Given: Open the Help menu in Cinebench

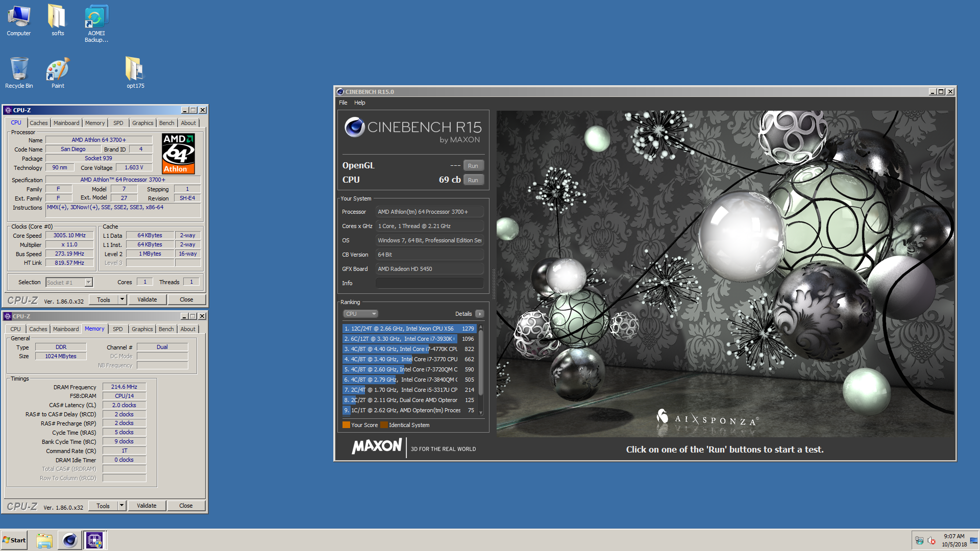Looking at the screenshot, I should [x=360, y=103].
